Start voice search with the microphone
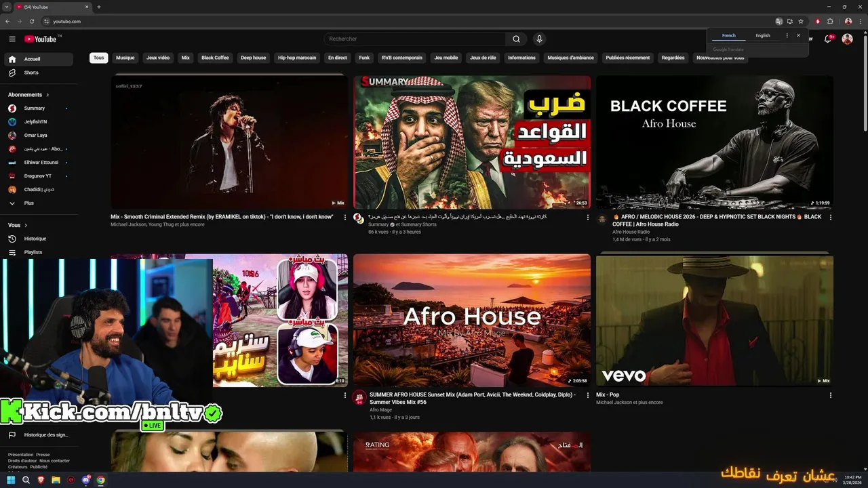868x488 pixels. (539, 39)
